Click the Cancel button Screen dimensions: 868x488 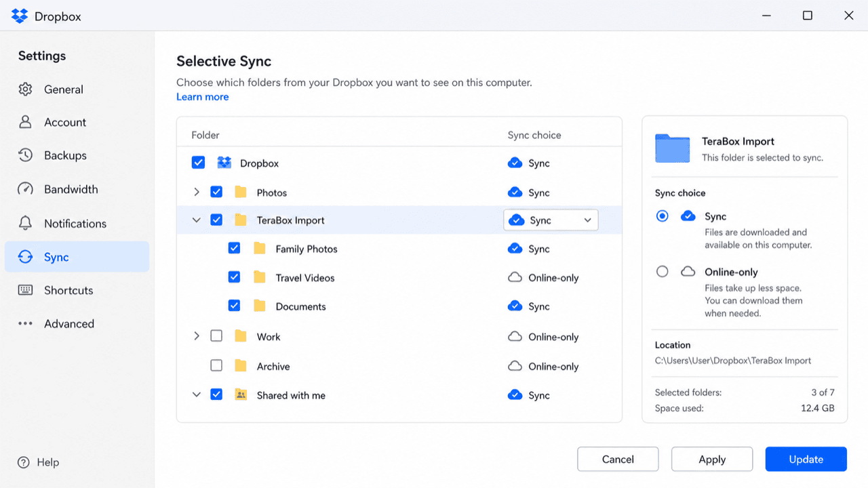pyautogui.click(x=618, y=459)
